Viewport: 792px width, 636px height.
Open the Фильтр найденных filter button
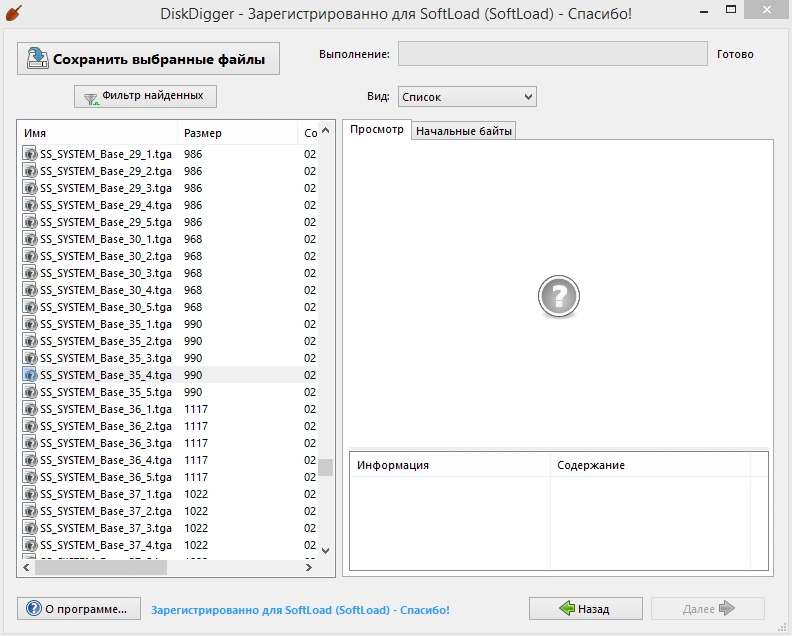click(145, 96)
